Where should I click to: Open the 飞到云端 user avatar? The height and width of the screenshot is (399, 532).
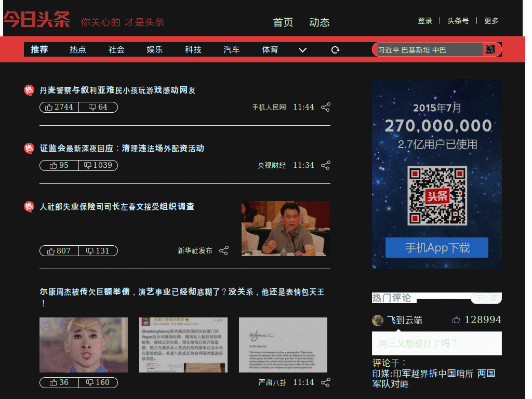pos(378,320)
